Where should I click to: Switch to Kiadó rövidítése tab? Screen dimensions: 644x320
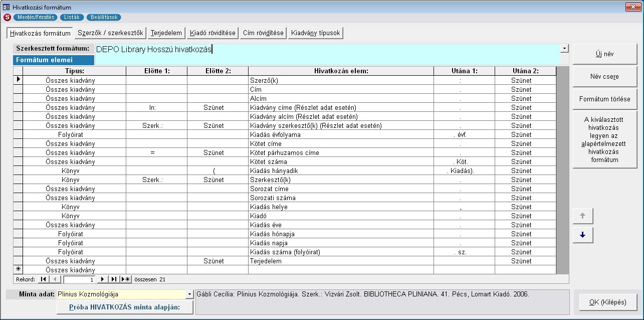pos(212,33)
